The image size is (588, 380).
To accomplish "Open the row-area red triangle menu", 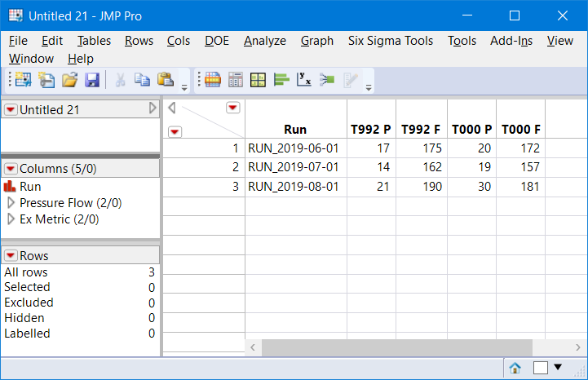I will [175, 132].
